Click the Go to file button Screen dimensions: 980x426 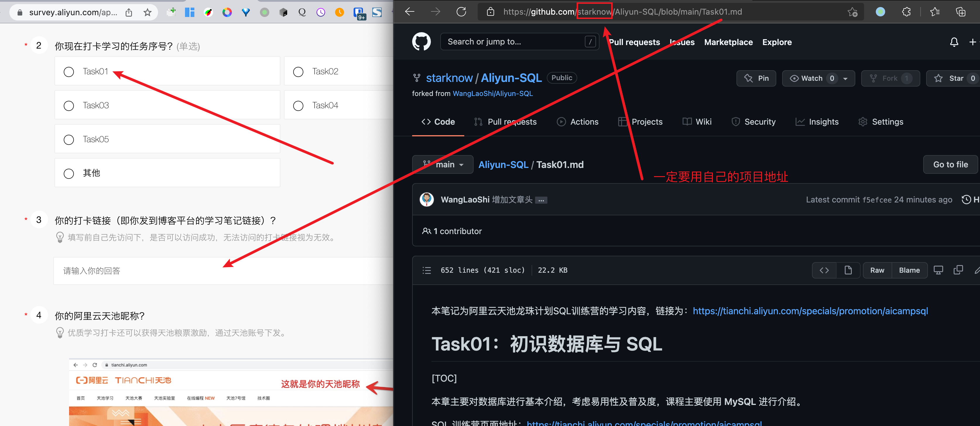tap(950, 165)
